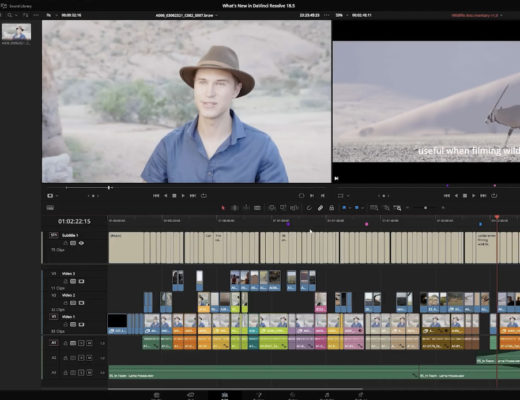Click the Custom Zoom icon
Screen dimensions: 520x400
(x=397, y=208)
